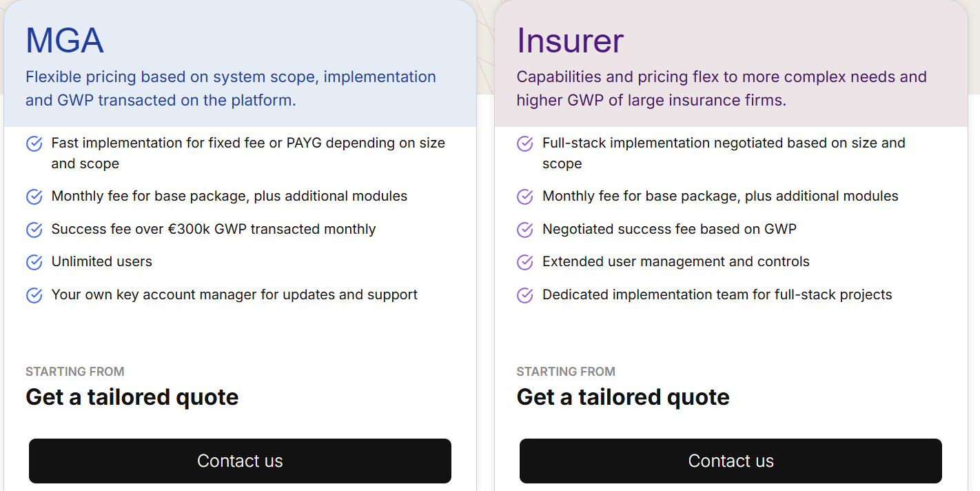Click the STARTING FROM label in MGA card
This screenshot has width=980, height=491.
pyautogui.click(x=74, y=371)
